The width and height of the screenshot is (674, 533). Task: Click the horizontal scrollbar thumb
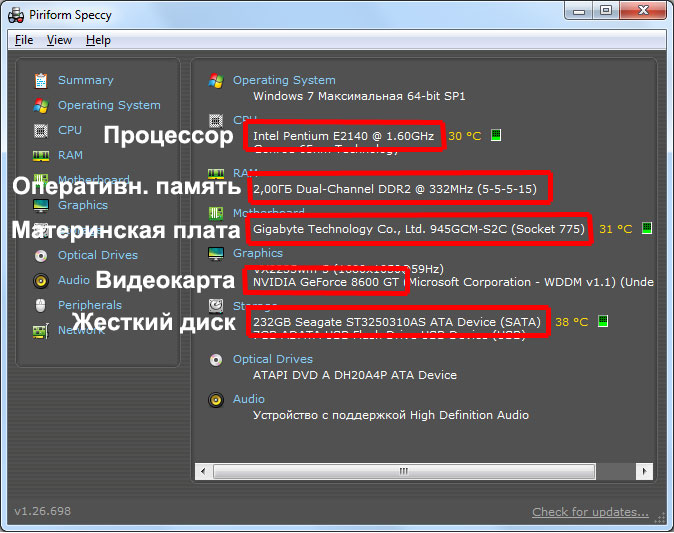pyautogui.click(x=404, y=471)
